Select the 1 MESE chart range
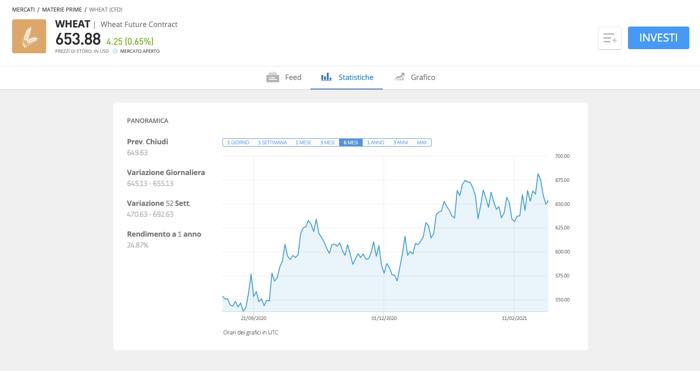The height and width of the screenshot is (371, 700). (304, 142)
